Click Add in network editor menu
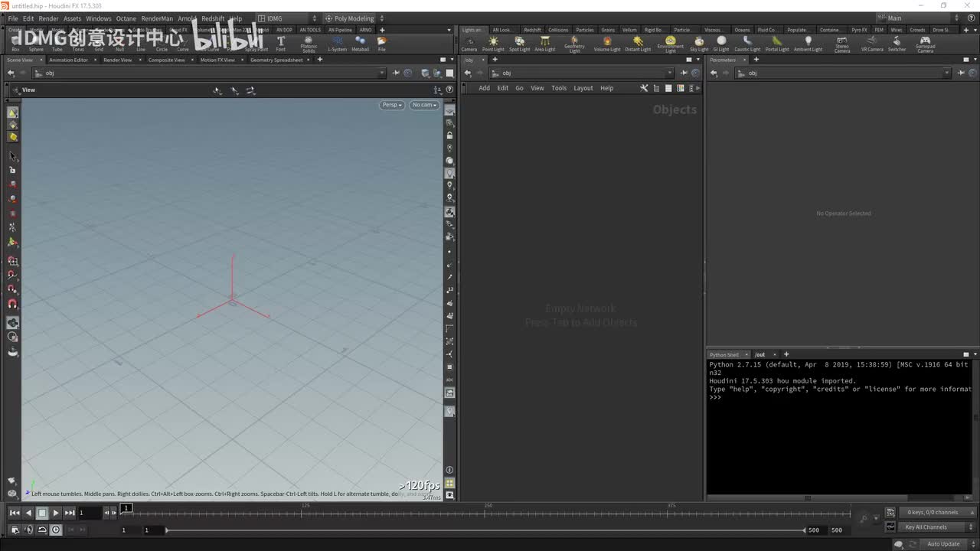Screen dimensions: 980x551 484,88
